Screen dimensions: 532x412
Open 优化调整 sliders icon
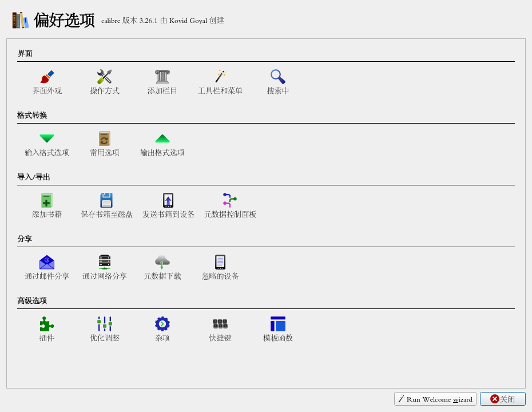pyautogui.click(x=104, y=324)
